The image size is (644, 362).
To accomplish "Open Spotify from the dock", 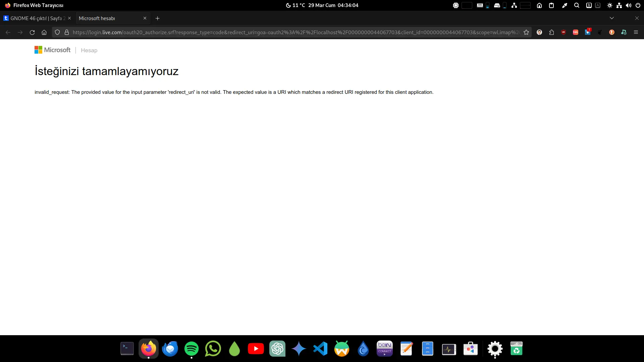I will pos(192,349).
